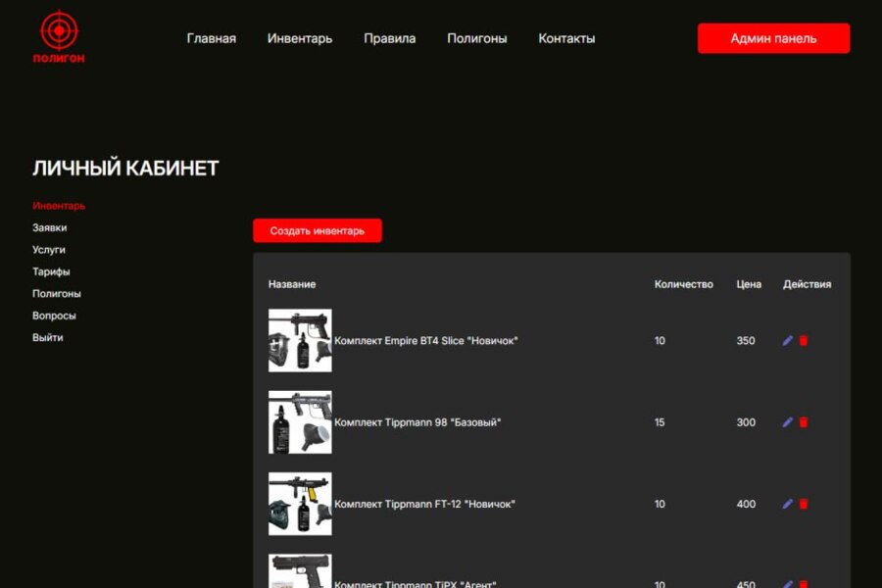Screen dimensions: 882x588
Task: Open the Контакты page
Action: [x=566, y=38]
